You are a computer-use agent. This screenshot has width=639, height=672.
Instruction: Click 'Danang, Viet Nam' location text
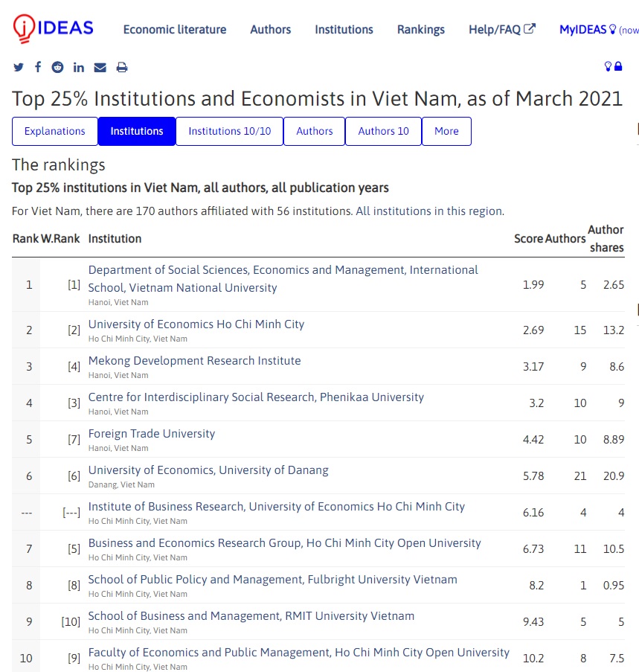click(121, 484)
